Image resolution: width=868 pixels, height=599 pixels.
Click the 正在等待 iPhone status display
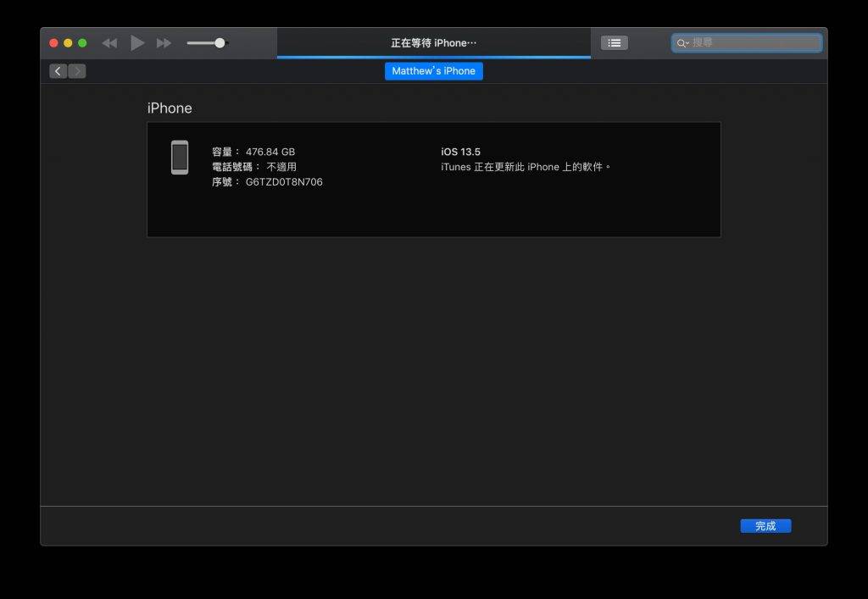pyautogui.click(x=433, y=42)
